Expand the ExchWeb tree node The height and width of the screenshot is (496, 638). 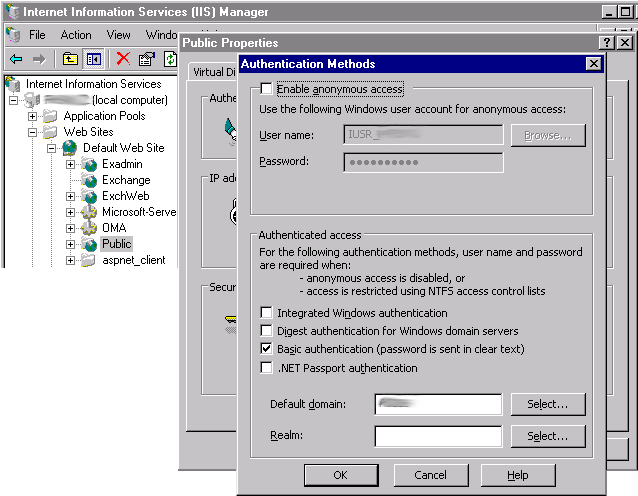click(70, 196)
